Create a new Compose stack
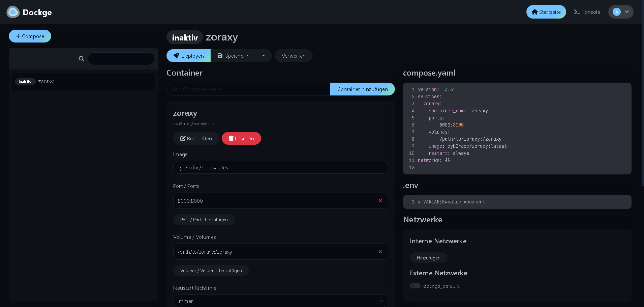Viewport: 644px width, 307px height. pyautogui.click(x=30, y=36)
